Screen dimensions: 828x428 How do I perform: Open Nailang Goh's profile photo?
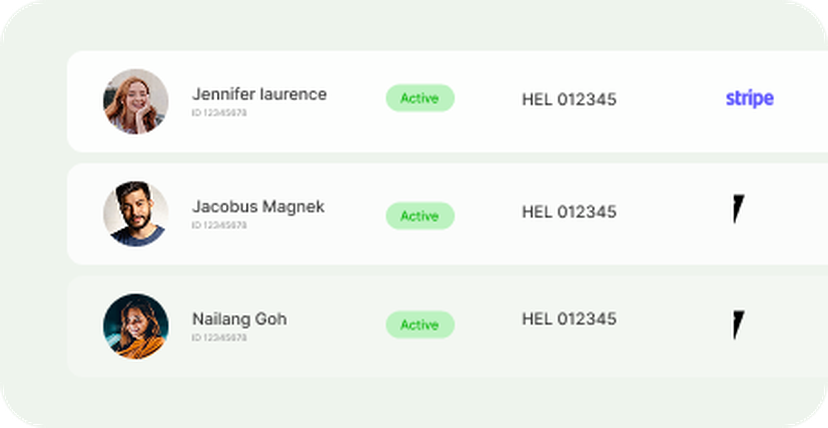[x=135, y=326]
